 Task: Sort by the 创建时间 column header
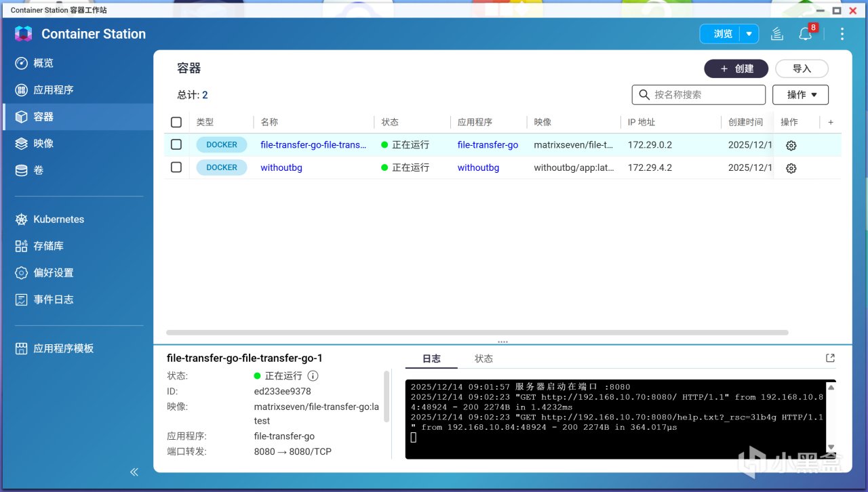pyautogui.click(x=745, y=123)
